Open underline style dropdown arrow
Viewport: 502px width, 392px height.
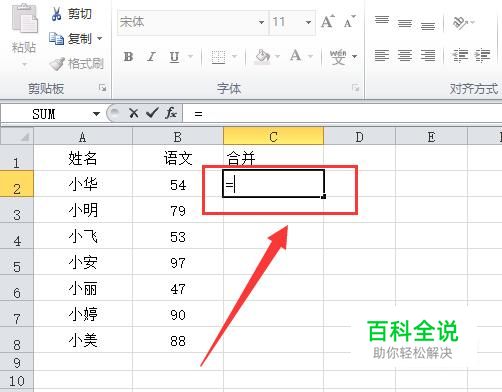pos(190,56)
